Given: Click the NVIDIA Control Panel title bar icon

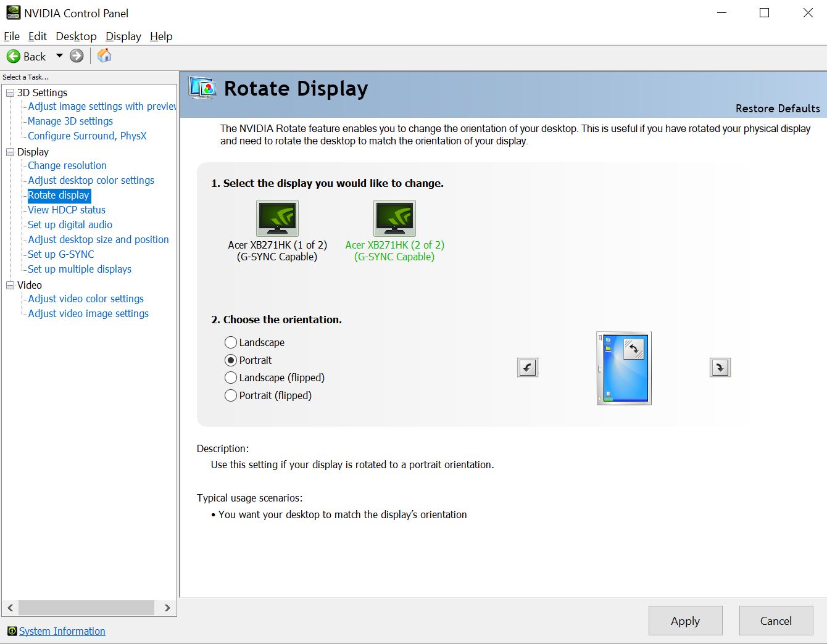Looking at the screenshot, I should 13,12.
